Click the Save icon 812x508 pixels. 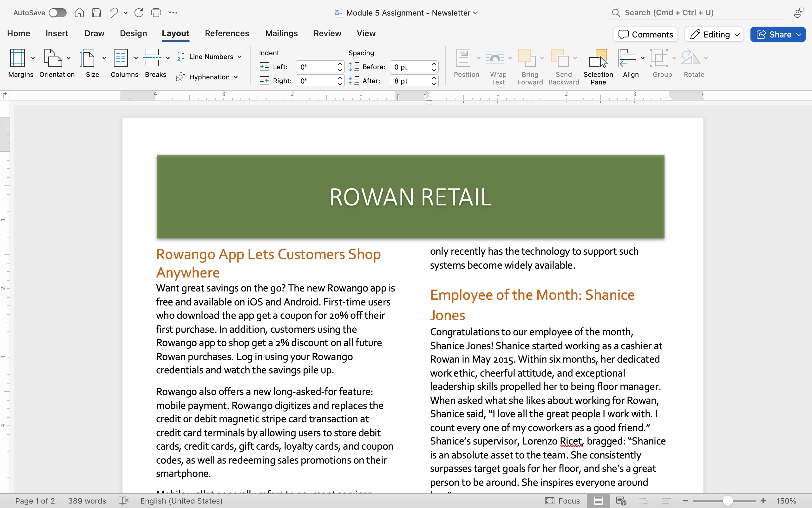pyautogui.click(x=97, y=13)
